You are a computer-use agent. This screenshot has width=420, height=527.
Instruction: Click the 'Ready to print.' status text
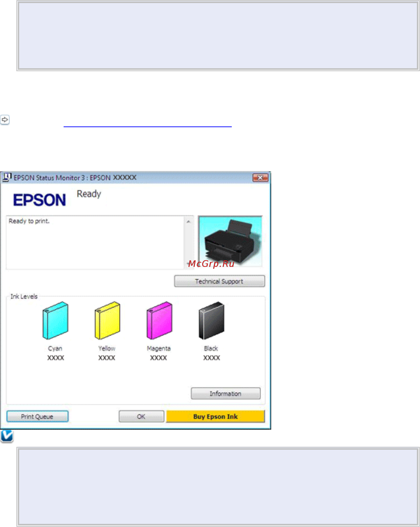(29, 221)
